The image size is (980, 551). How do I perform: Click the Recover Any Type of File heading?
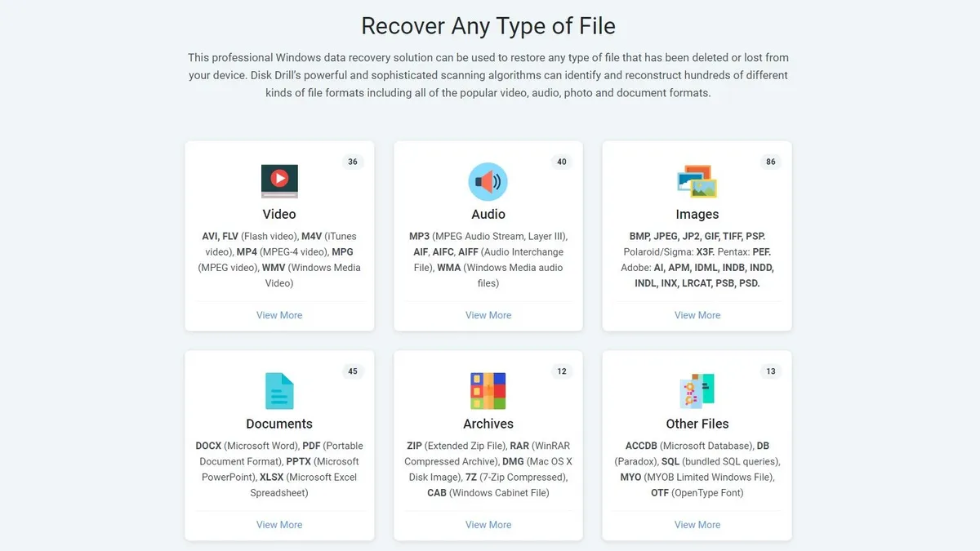point(488,25)
